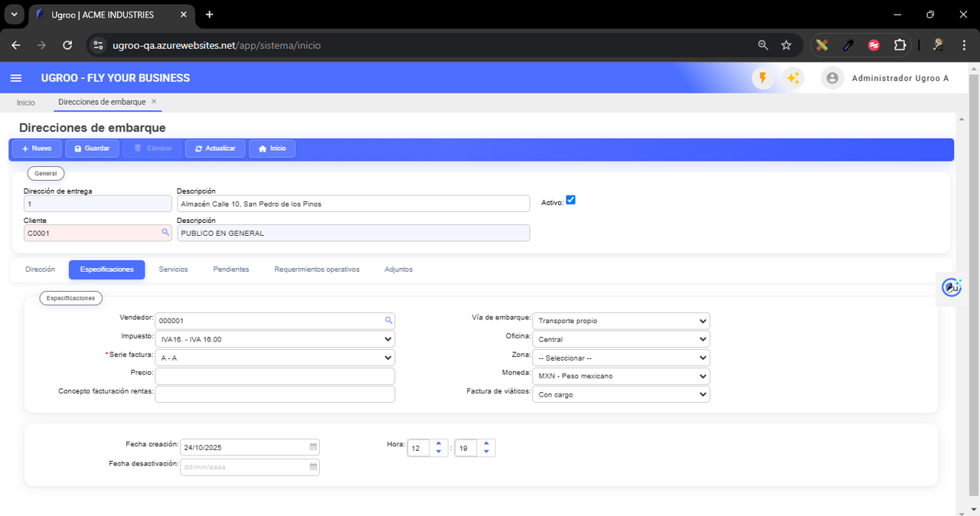Open the Requerimientos operativos tab
This screenshot has height=516, width=980.
pos(316,269)
